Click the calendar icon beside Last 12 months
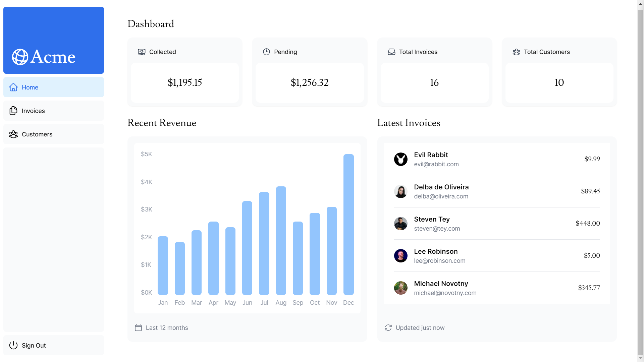The image size is (644, 362). point(138,328)
